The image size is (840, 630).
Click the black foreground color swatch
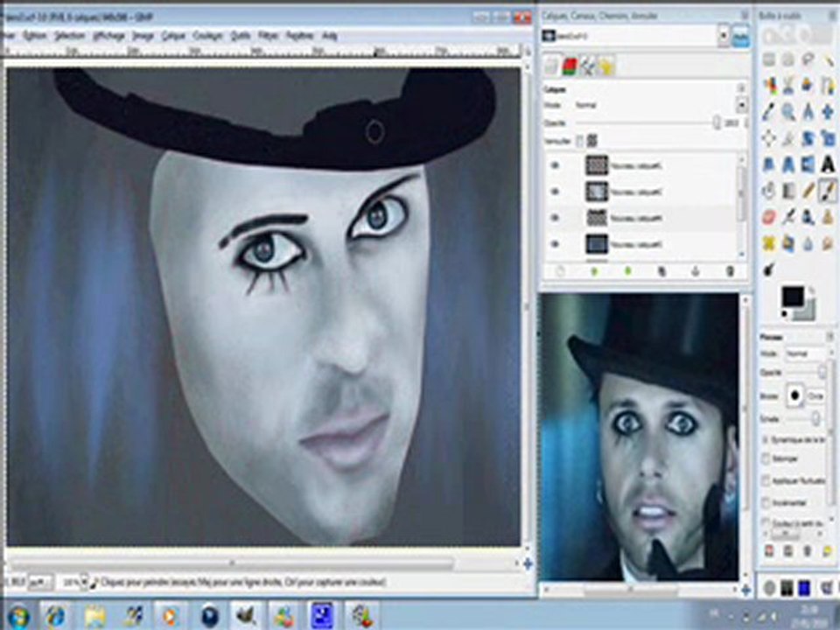pos(793,297)
